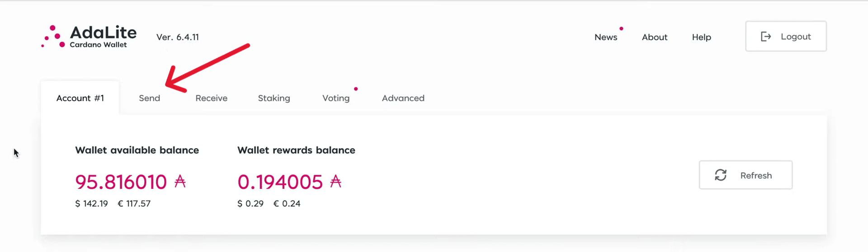Viewport: 868px width, 252px height.
Task: Click the 0.194005 rewards balance amount
Action: pyautogui.click(x=280, y=182)
